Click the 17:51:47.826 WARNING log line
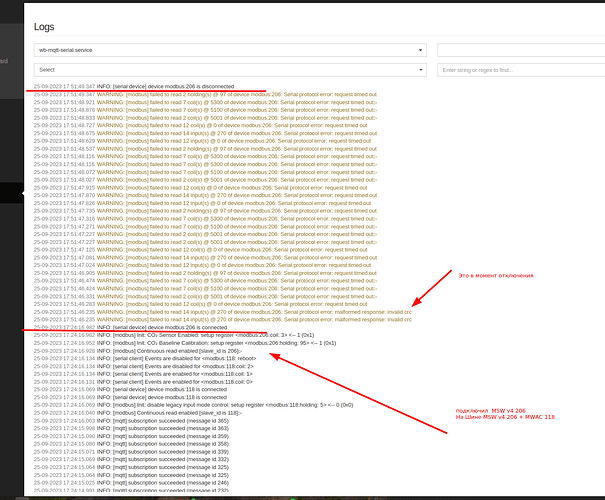 coord(203,203)
